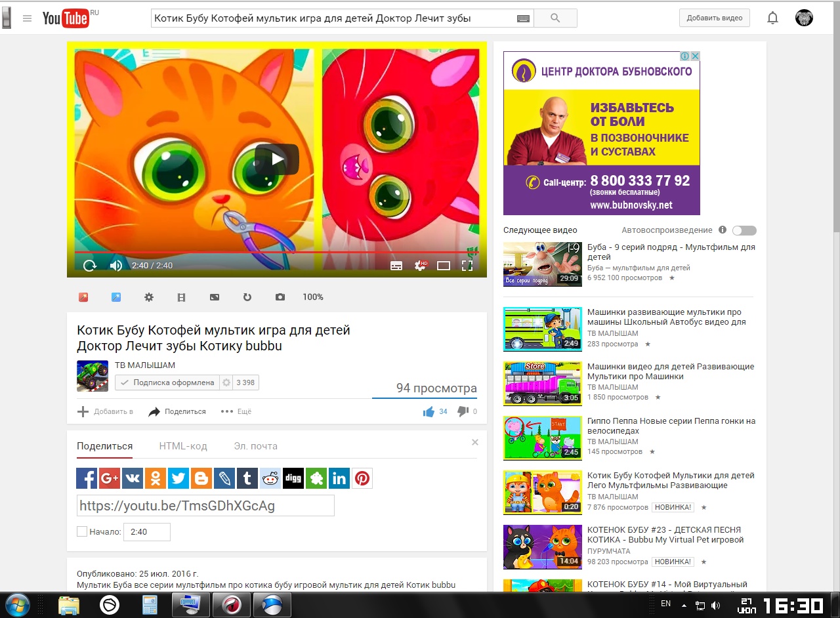This screenshot has height=618, width=840.
Task: Click the 100% zoom value below the video
Action: coord(313,297)
